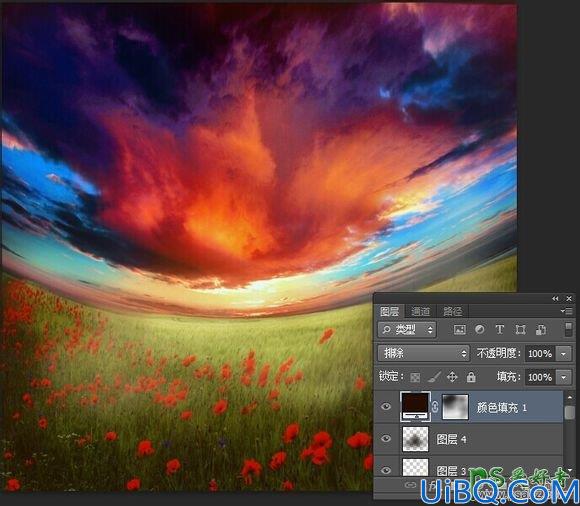
Task: Switch to the 路径 paths tab
Action: click(452, 311)
